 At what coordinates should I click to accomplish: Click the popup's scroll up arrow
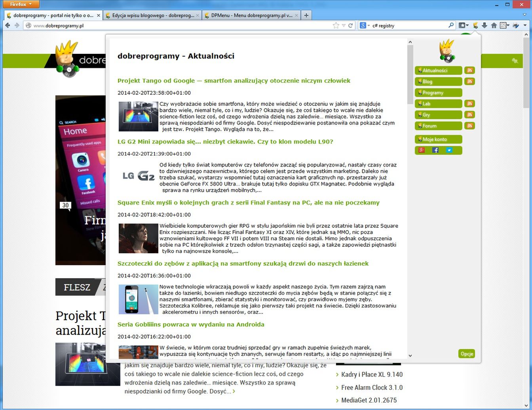410,42
